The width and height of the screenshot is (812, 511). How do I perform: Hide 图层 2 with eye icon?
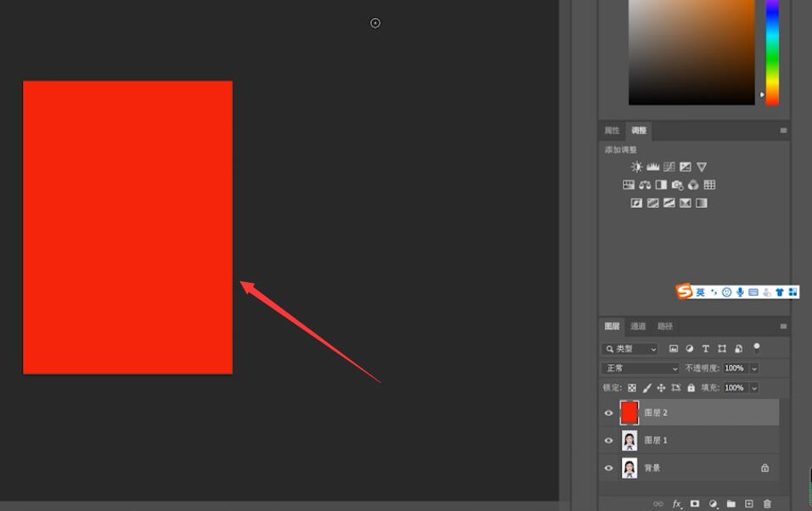point(609,413)
